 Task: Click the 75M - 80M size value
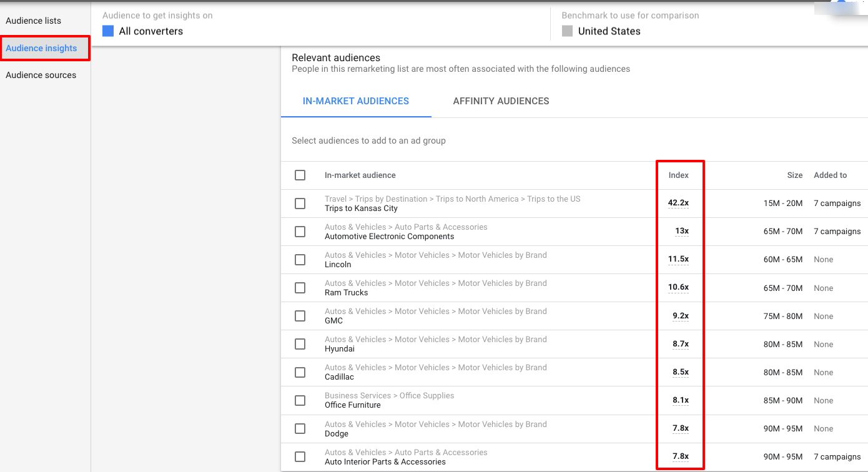click(x=783, y=317)
